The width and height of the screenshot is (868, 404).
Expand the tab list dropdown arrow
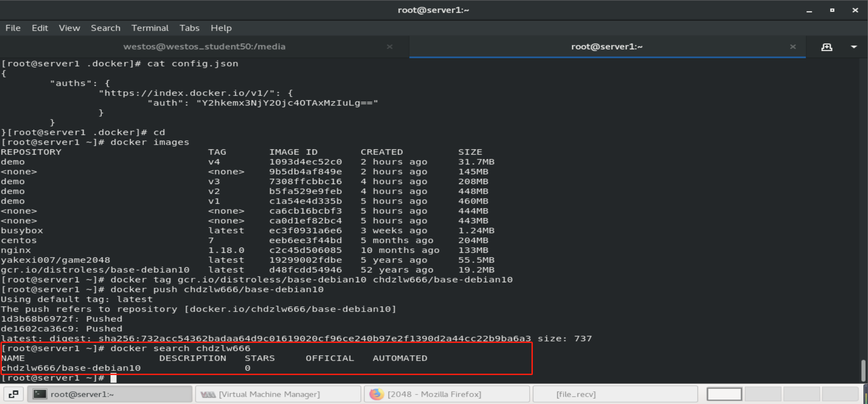tap(854, 47)
